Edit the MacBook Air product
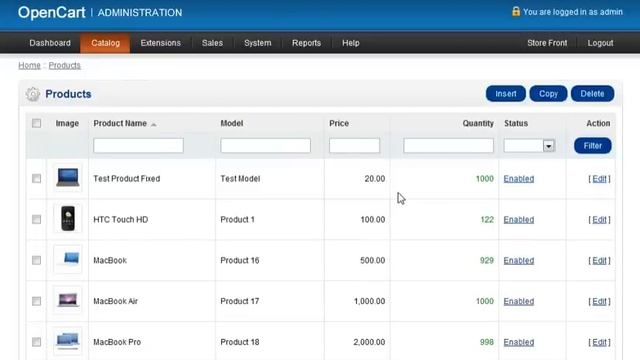This screenshot has height=360, width=640. (x=599, y=301)
